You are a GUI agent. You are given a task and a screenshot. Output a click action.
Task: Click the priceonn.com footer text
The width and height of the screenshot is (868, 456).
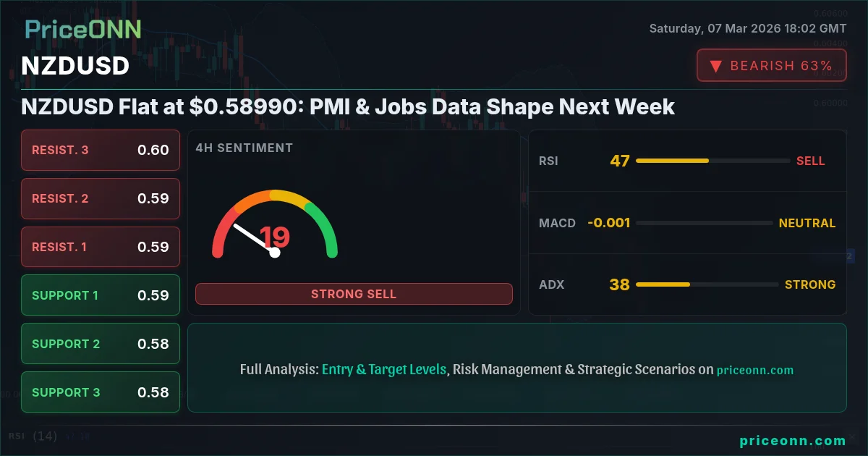pyautogui.click(x=793, y=440)
